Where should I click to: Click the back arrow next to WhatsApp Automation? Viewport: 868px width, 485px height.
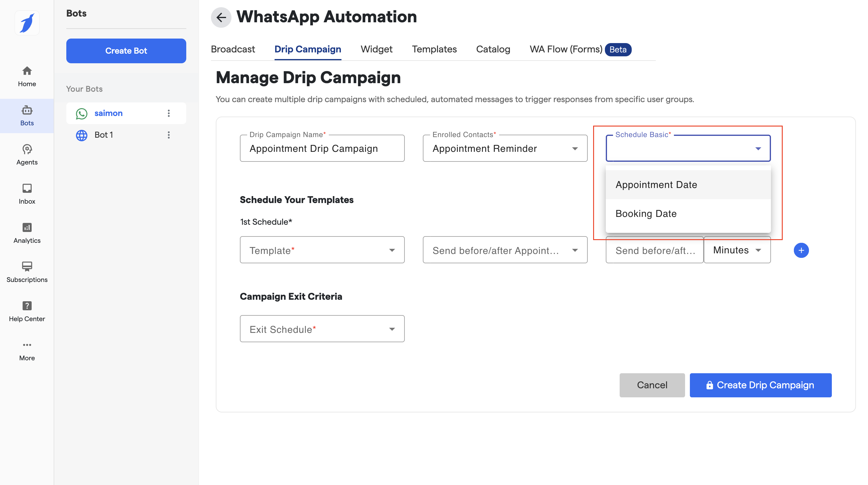[221, 17]
